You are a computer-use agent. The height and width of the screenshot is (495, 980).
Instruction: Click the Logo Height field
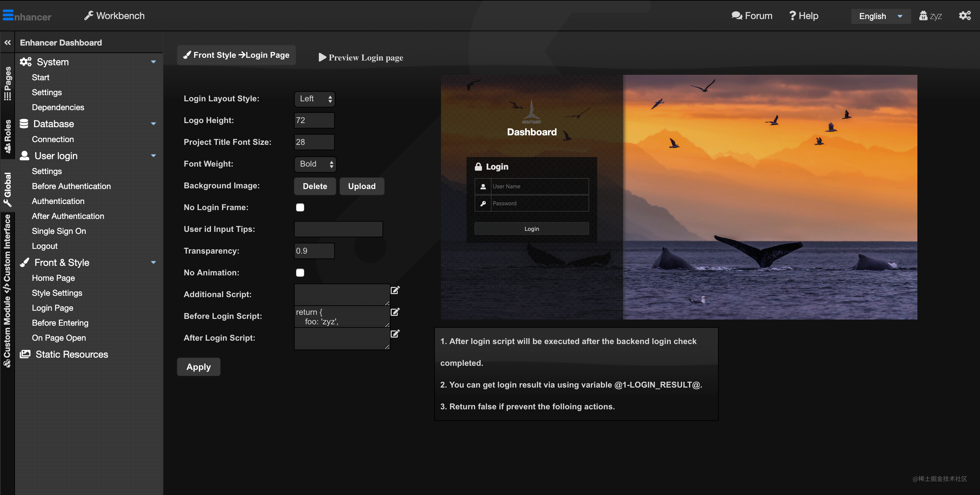(314, 120)
